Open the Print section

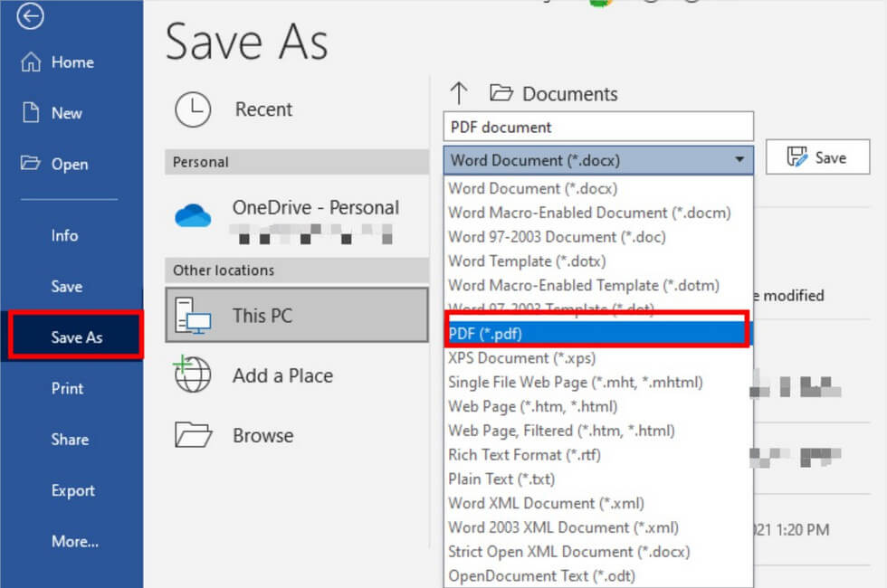click(67, 388)
